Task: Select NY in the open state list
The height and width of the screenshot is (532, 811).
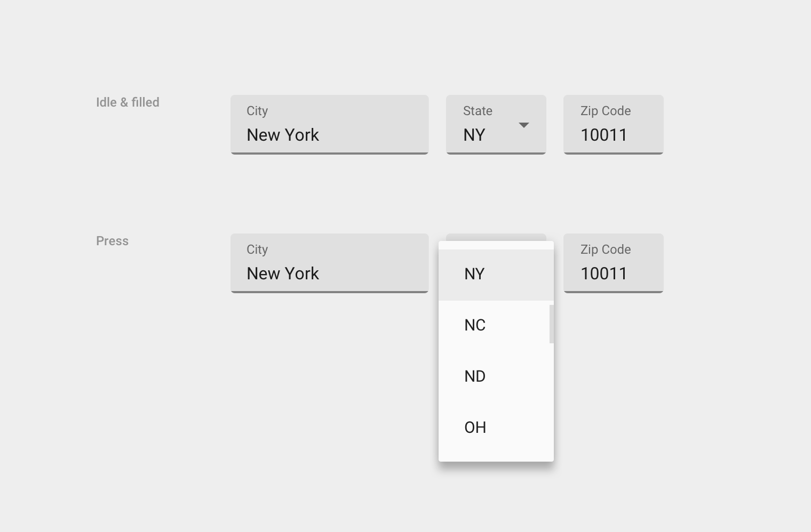Action: [496, 275]
